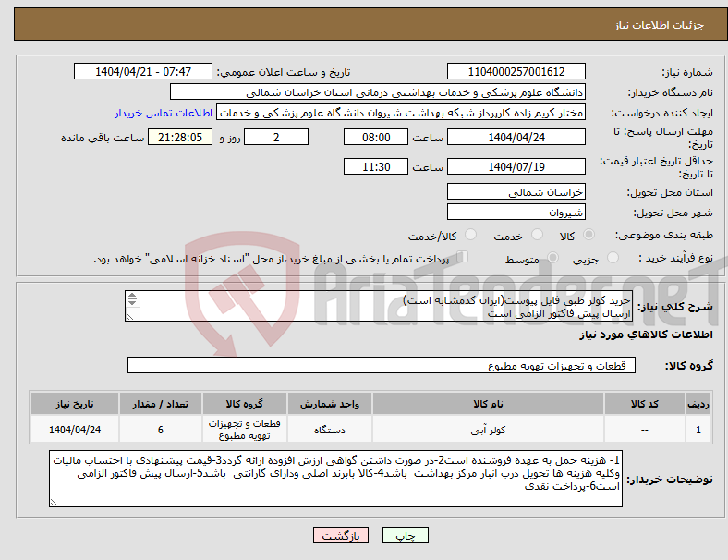
Task: Click the announcement date field 1404/04/21 - 07:47
Action: tap(143, 71)
